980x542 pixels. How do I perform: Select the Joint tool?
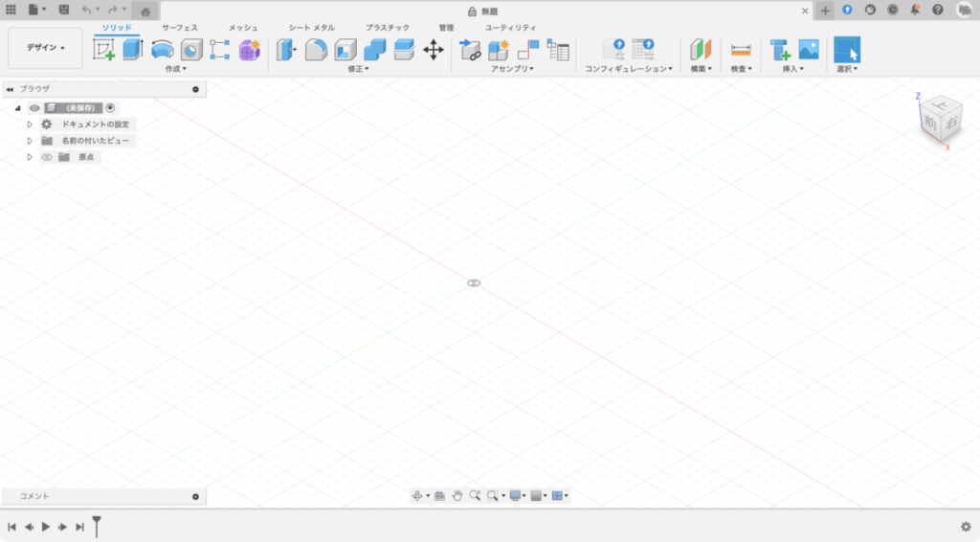[528, 50]
